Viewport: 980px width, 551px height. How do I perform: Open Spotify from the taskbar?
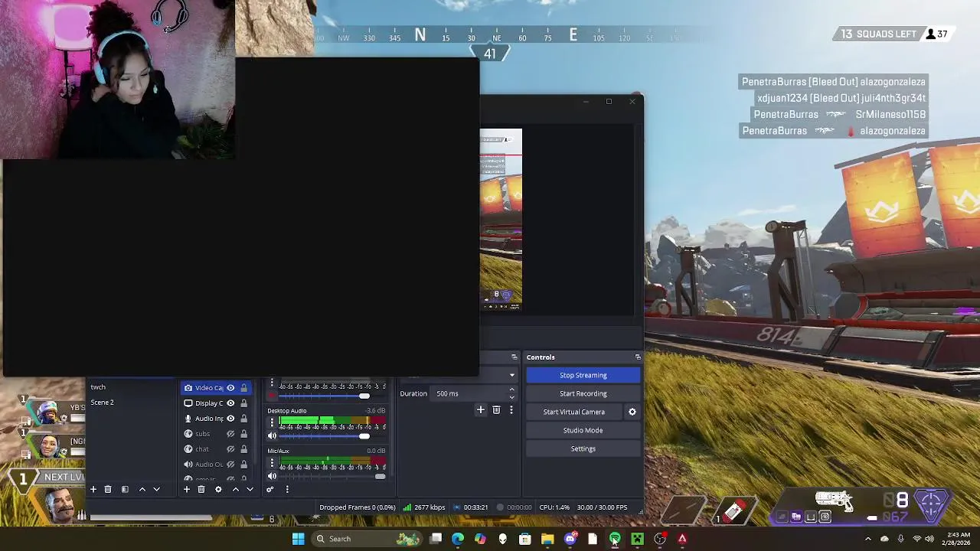[615, 539]
